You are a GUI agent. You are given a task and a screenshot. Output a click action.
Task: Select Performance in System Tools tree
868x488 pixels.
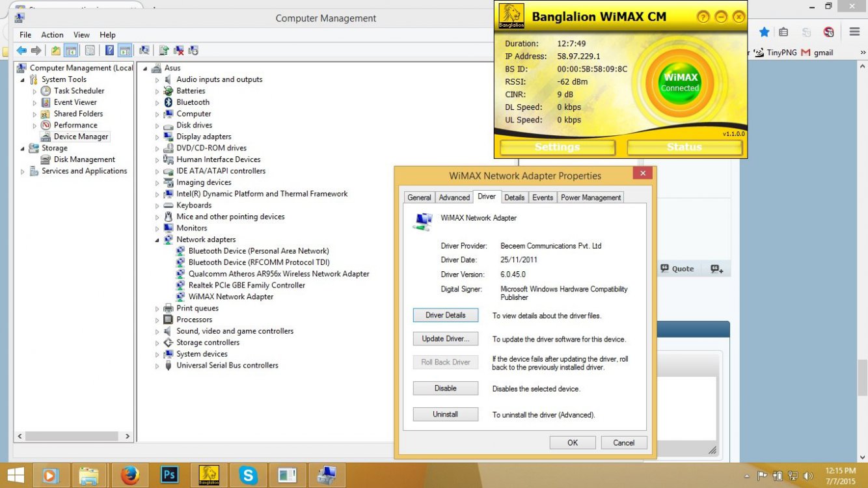(x=75, y=125)
